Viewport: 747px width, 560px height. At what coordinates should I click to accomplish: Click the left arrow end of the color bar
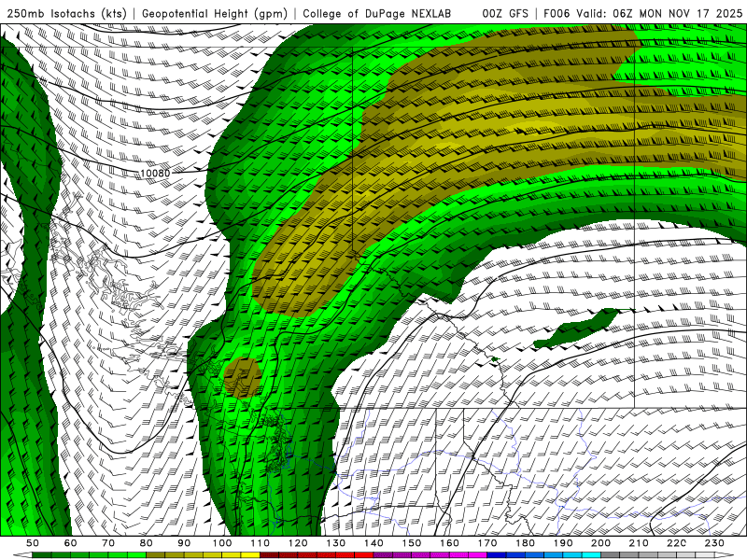point(22,555)
